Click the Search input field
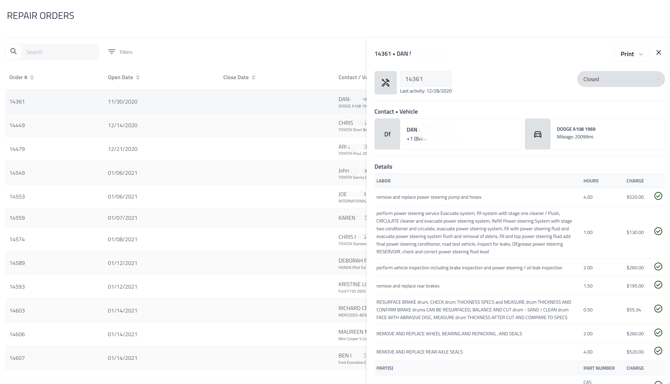This screenshot has width=670, height=384. 60,52
